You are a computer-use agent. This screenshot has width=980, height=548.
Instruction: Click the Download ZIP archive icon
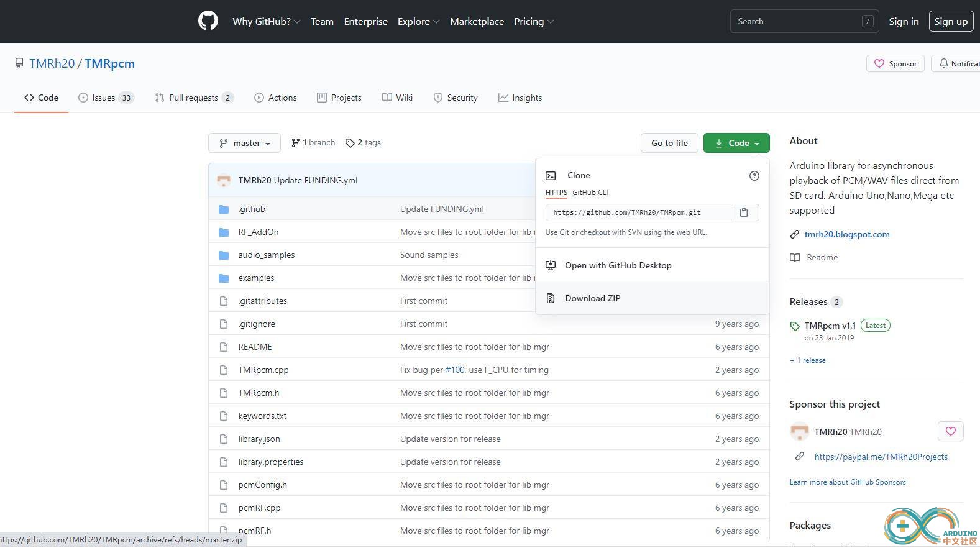click(551, 298)
